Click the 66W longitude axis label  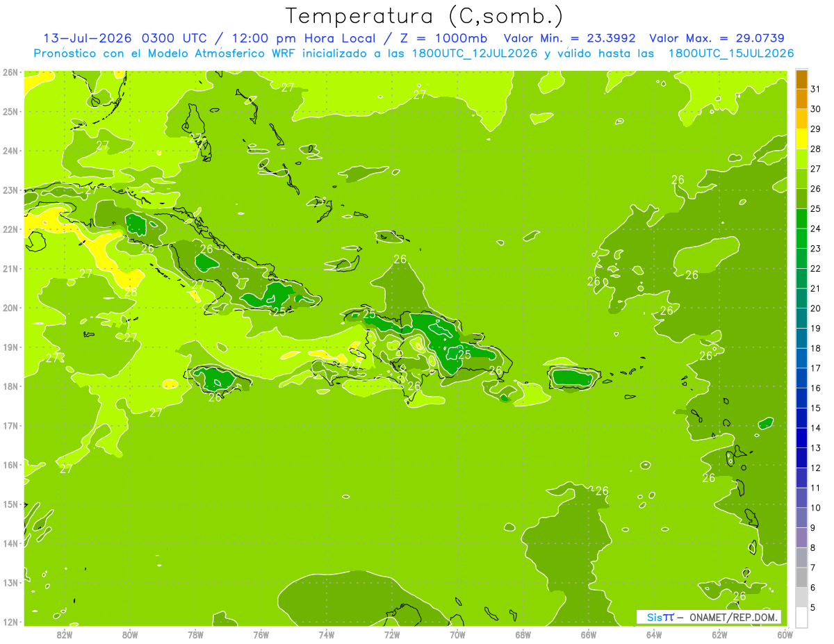[x=589, y=634]
